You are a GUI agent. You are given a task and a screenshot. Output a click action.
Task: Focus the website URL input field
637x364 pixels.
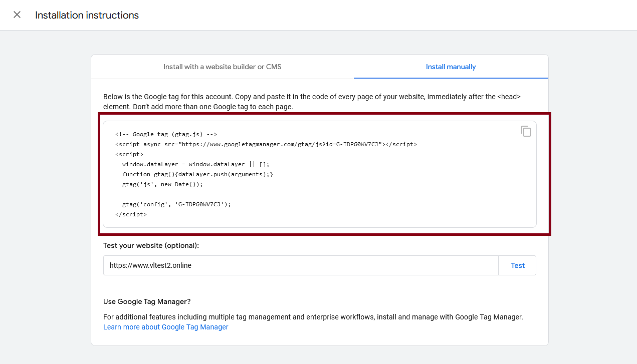pos(301,265)
